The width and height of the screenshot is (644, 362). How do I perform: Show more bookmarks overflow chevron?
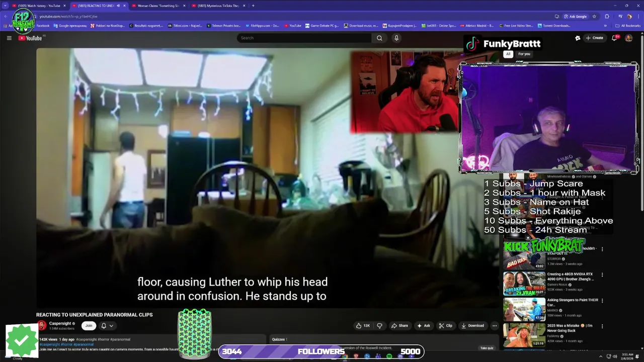click(x=605, y=26)
